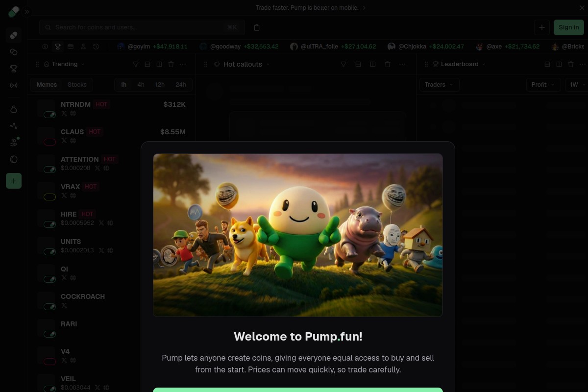Click the filter icon in the Hot callouts panel

343,64
